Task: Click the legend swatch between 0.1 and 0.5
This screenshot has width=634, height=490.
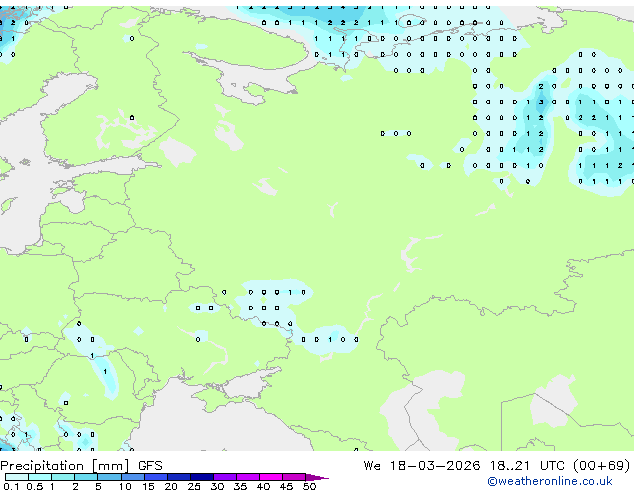Action: pyautogui.click(x=17, y=477)
